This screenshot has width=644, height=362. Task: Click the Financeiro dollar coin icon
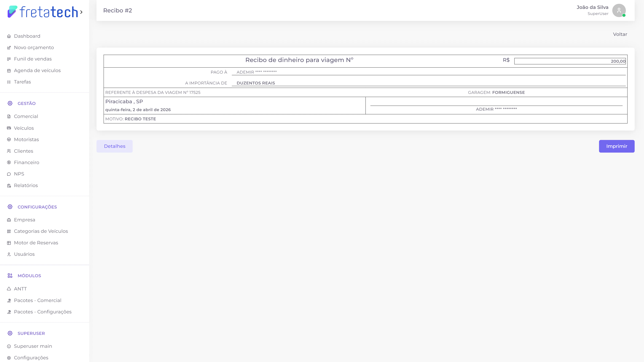coord(9,163)
